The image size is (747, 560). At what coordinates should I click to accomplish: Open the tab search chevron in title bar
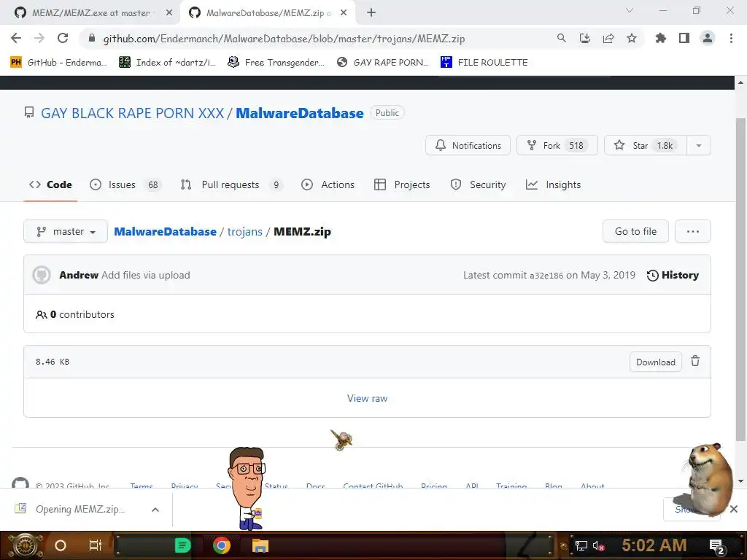coord(630,10)
